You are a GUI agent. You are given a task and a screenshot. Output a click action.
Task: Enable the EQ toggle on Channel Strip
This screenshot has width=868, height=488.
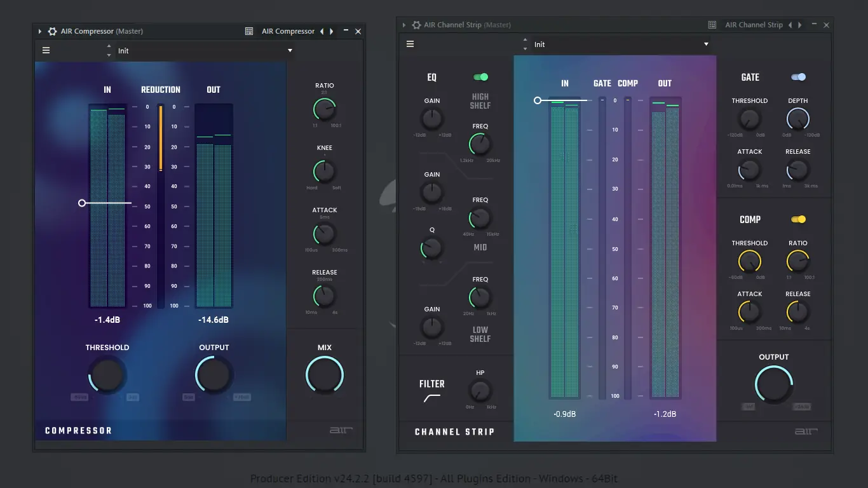pyautogui.click(x=480, y=77)
